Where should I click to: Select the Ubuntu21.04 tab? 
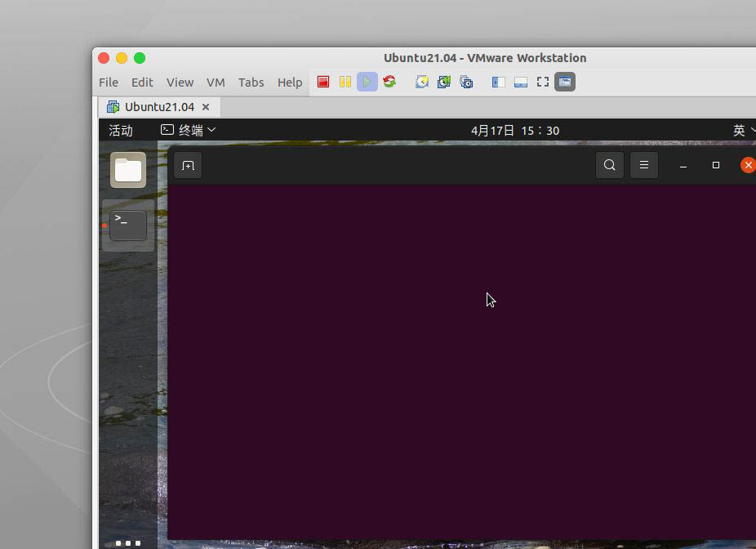click(160, 106)
